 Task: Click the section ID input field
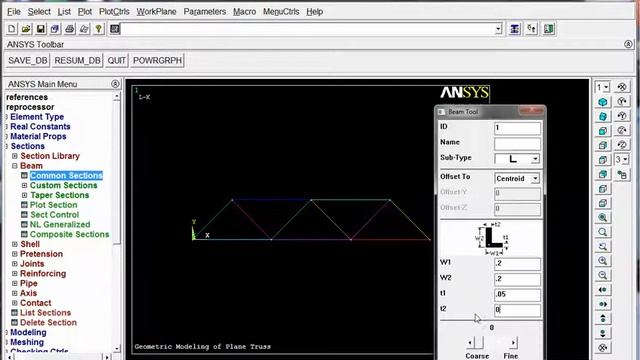click(x=517, y=128)
